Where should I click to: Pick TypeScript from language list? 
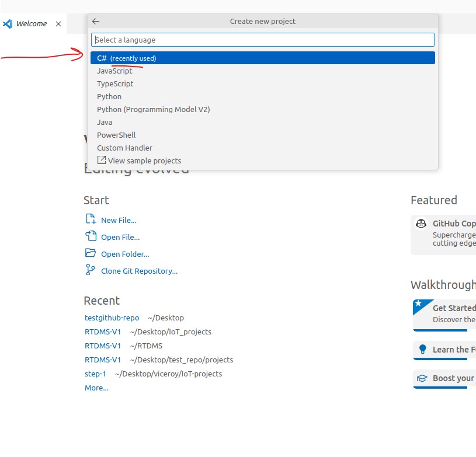pyautogui.click(x=263, y=83)
